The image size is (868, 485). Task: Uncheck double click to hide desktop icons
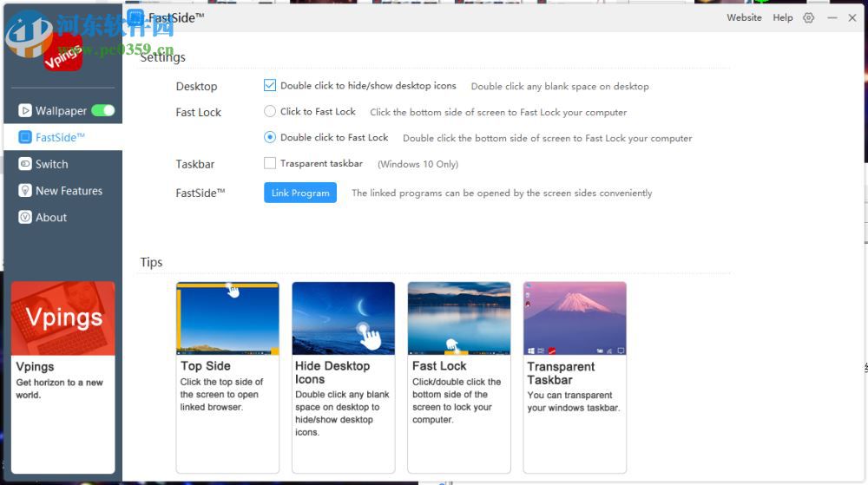coord(270,85)
